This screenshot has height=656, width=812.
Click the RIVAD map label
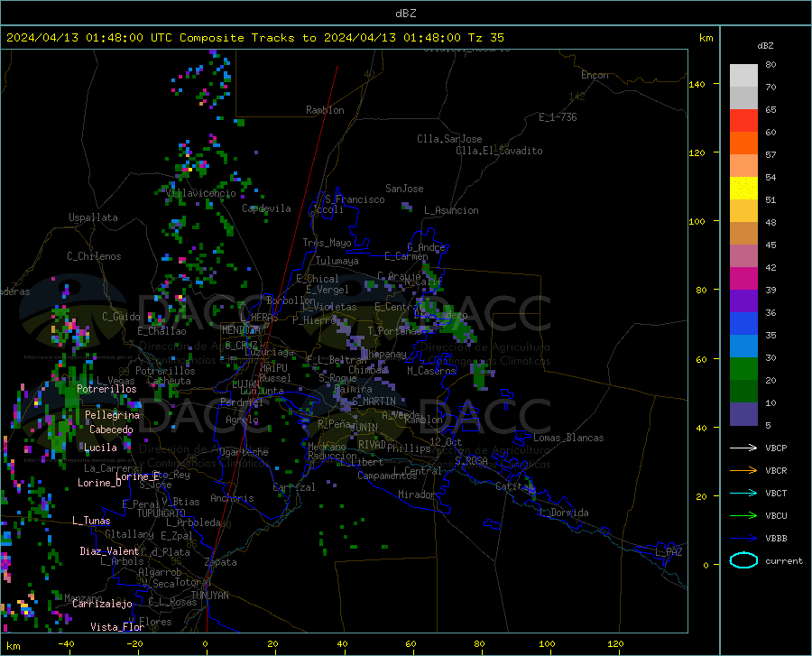(372, 445)
